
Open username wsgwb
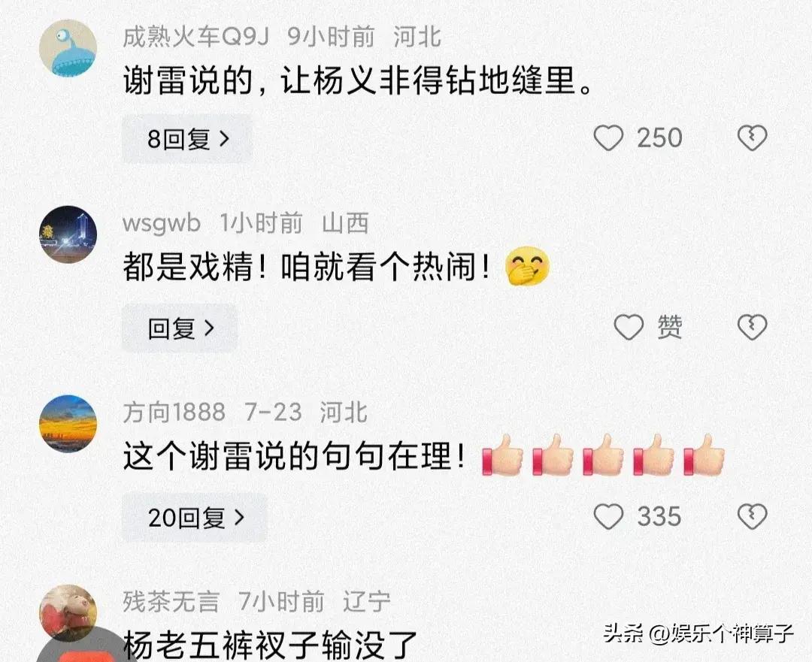(x=161, y=224)
